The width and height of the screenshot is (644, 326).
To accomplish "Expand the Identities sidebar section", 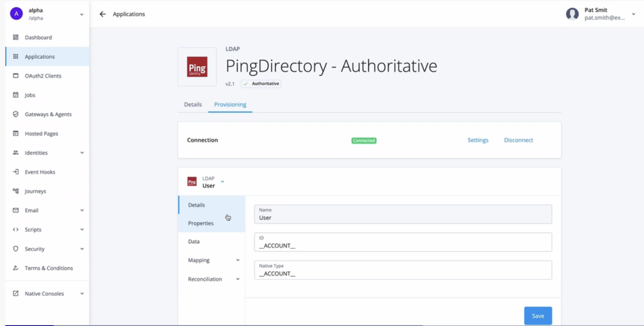I will click(82, 152).
